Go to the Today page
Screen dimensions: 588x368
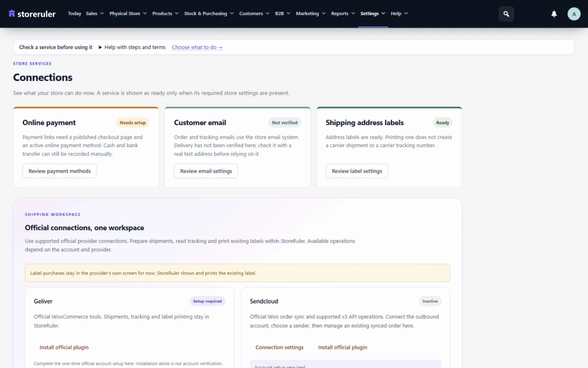74,14
